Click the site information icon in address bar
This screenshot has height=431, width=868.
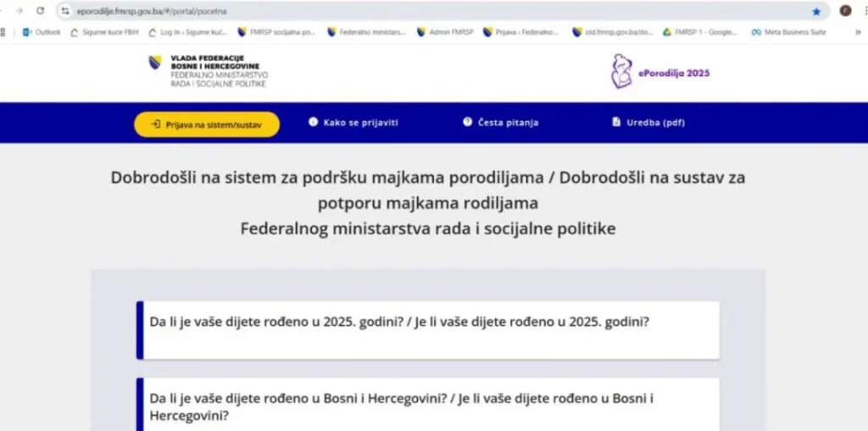[64, 12]
